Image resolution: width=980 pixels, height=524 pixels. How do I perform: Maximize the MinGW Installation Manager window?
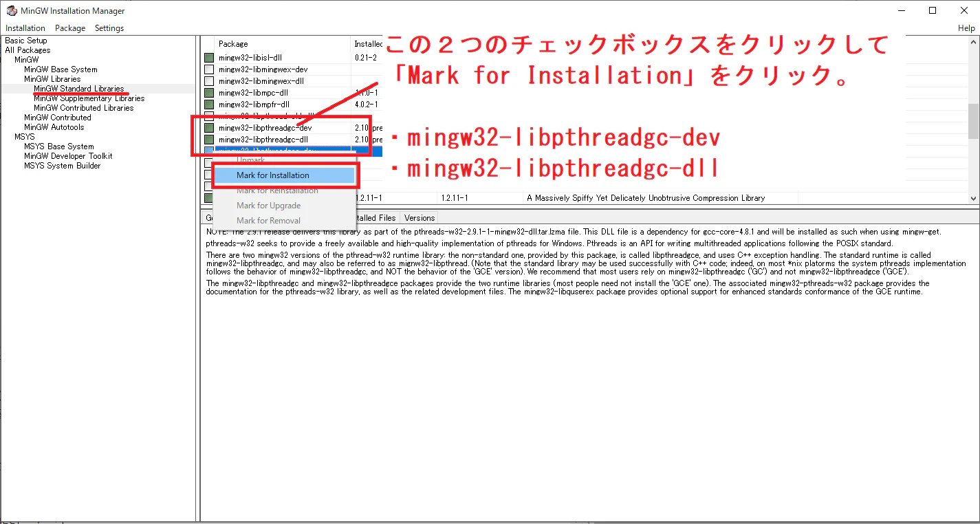[x=932, y=10]
